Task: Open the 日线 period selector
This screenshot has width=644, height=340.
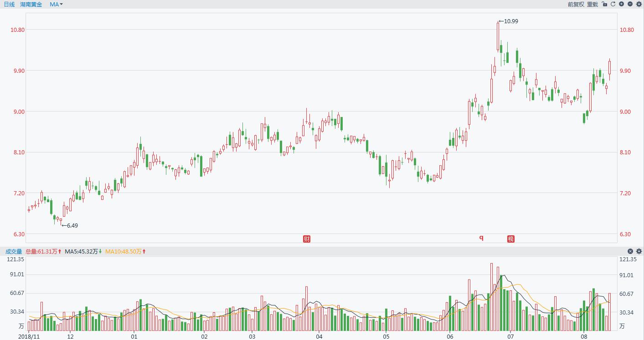Action: point(9,4)
